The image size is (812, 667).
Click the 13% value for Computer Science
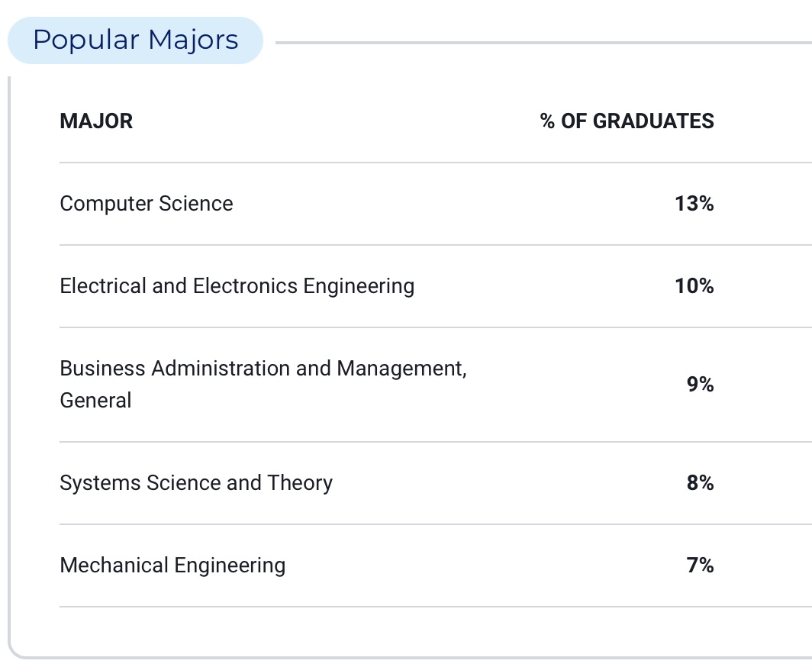[694, 204]
